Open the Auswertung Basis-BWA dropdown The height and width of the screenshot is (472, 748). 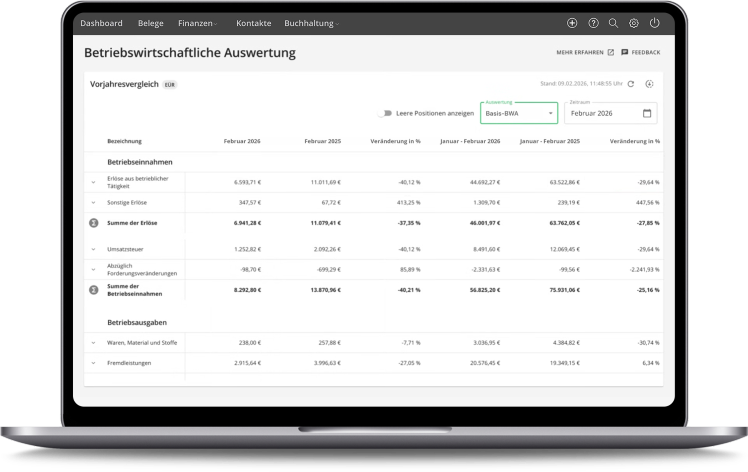(x=518, y=113)
